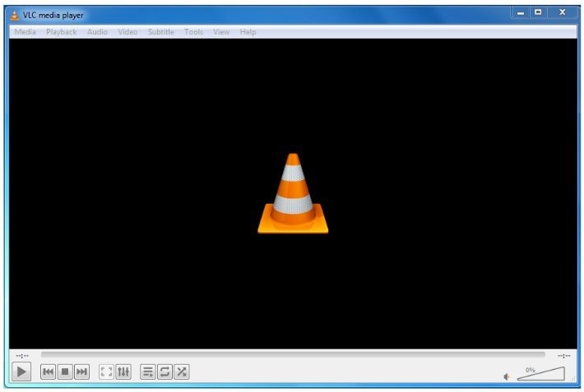Open the Help menu
Screen dimensions: 584x392
pyautogui.click(x=248, y=32)
